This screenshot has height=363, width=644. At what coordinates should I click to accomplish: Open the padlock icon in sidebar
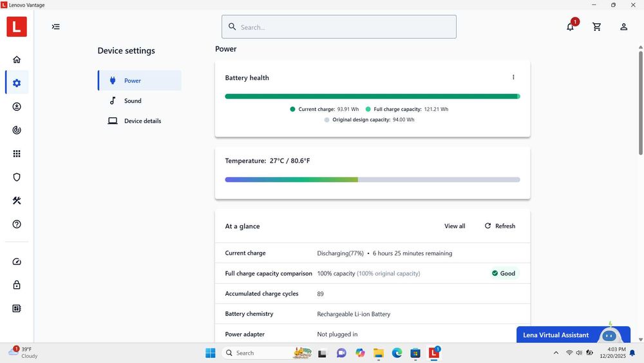tap(17, 285)
